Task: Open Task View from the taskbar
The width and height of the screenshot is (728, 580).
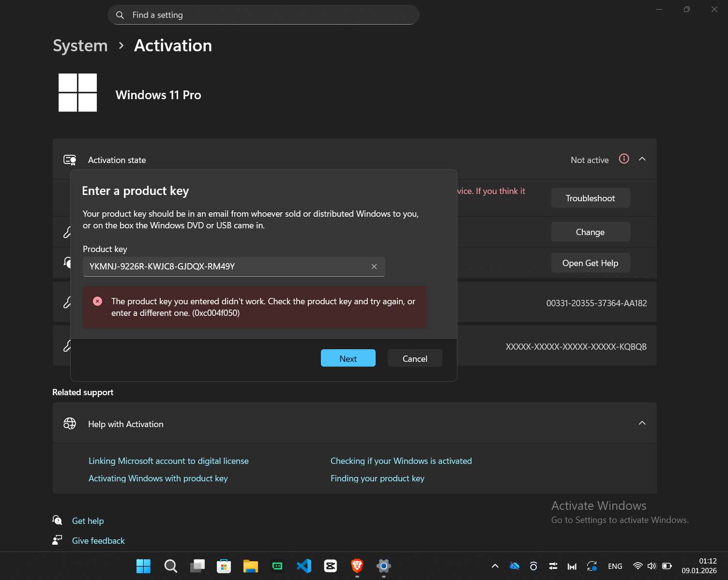Action: pyautogui.click(x=197, y=566)
